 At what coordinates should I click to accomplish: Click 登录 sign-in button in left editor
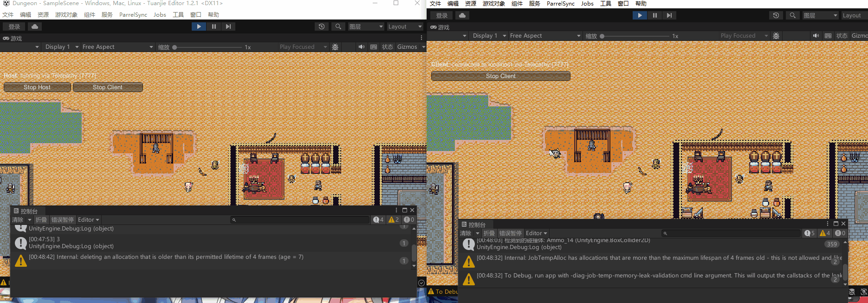[x=14, y=26]
